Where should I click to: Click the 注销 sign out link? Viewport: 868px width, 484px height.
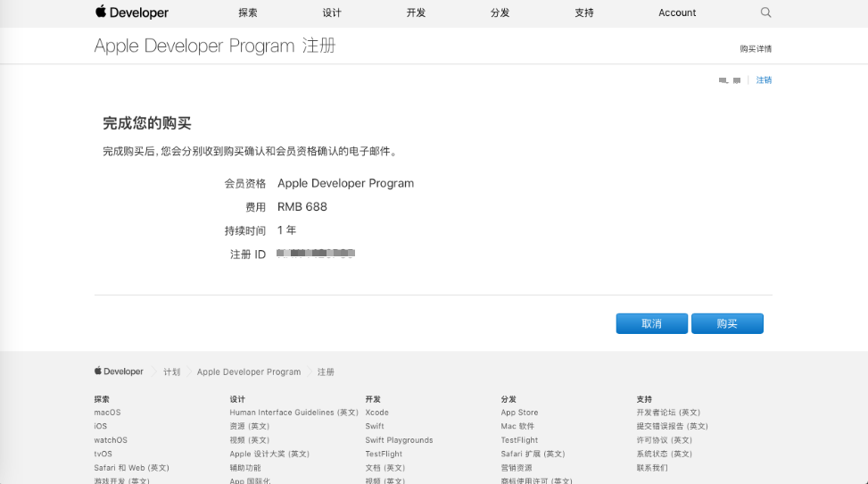click(764, 80)
